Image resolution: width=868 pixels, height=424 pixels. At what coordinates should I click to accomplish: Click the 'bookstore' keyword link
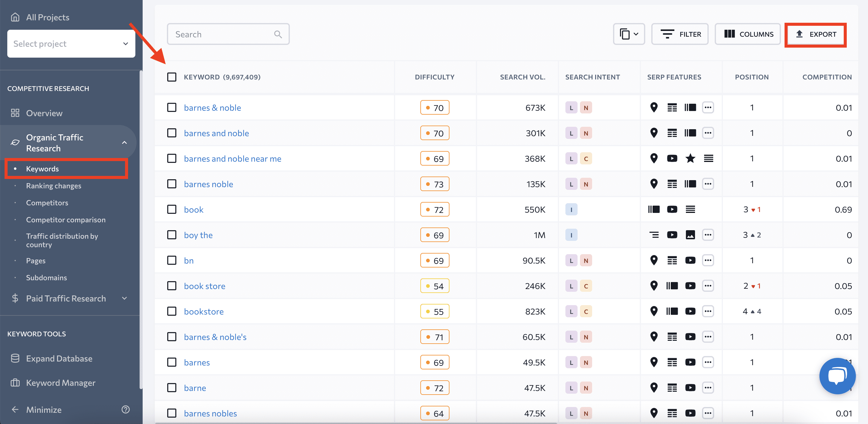click(x=204, y=311)
